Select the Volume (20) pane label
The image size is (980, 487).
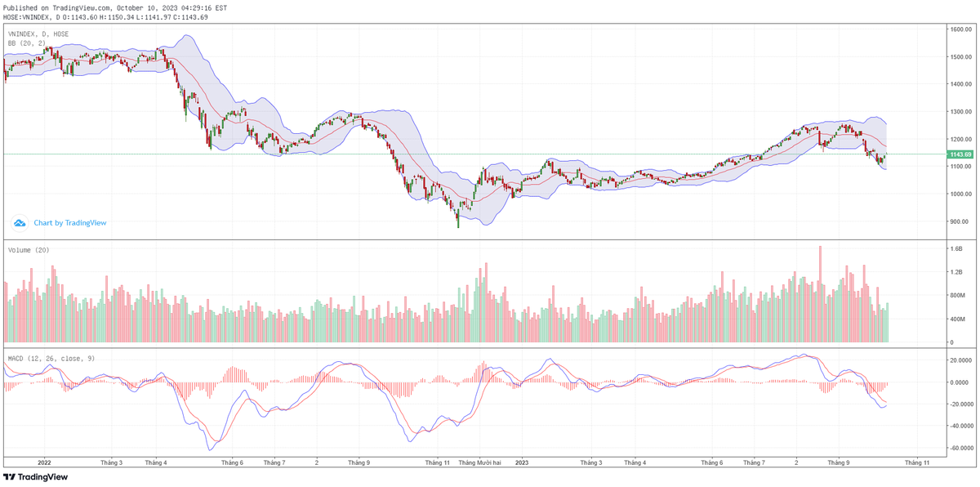click(29, 249)
